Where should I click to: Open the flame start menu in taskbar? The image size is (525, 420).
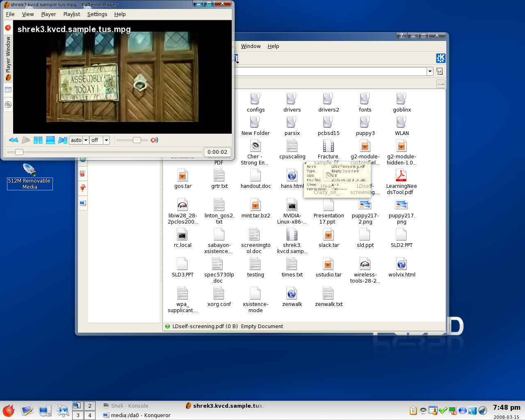point(9,410)
